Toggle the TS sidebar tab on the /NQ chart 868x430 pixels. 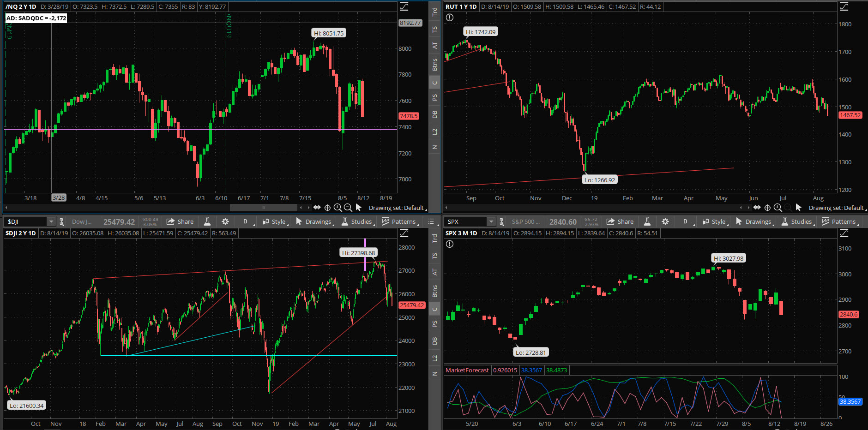click(434, 30)
